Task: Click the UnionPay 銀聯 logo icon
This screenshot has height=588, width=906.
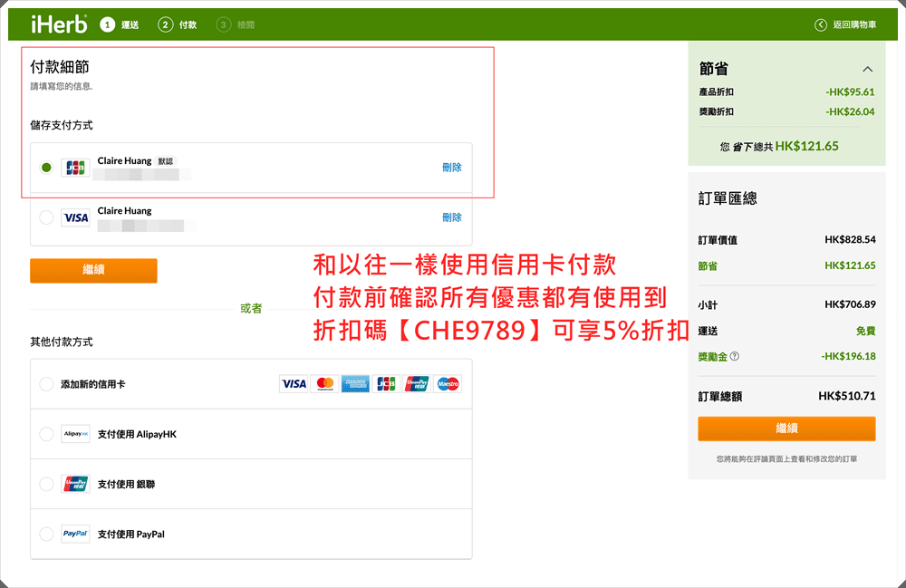Action: click(x=74, y=484)
